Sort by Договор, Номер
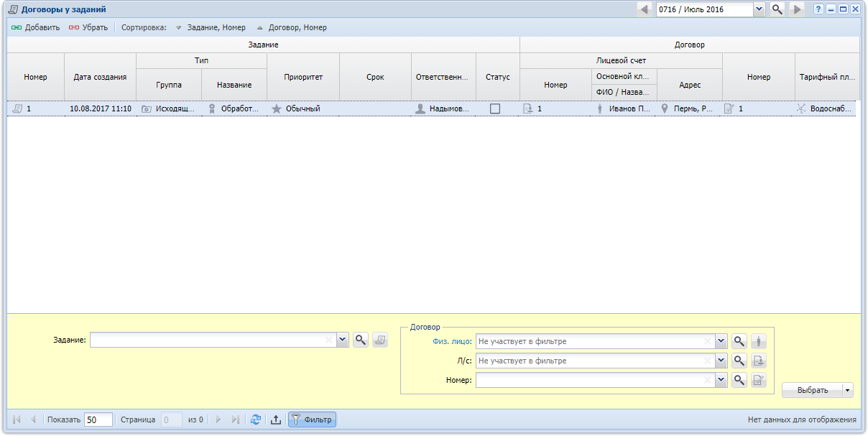This screenshot has height=436, width=868. coord(291,27)
